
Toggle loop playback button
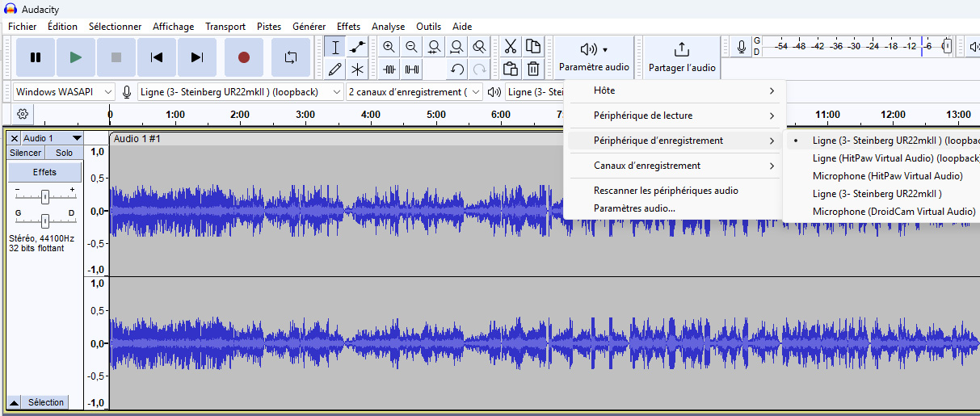pyautogui.click(x=291, y=57)
